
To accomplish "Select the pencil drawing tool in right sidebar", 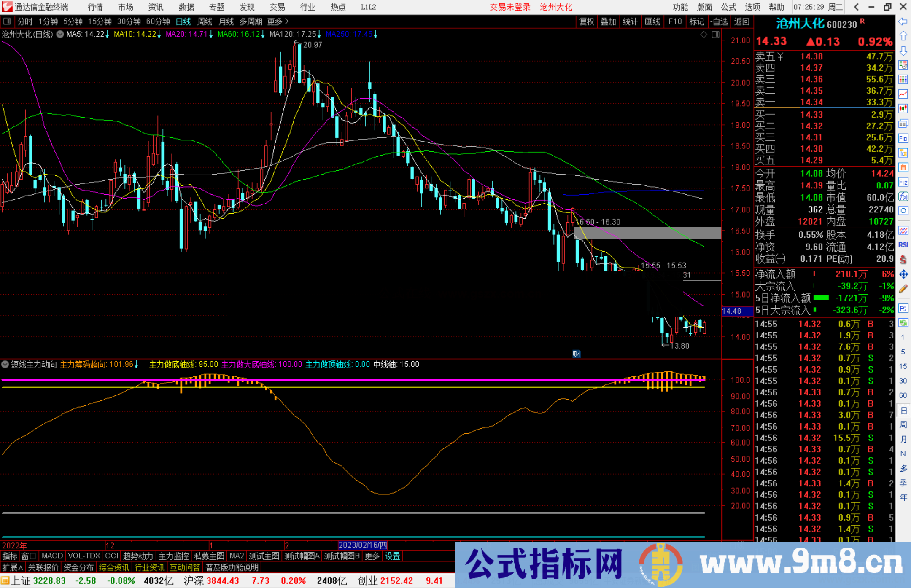I will pyautogui.click(x=903, y=288).
